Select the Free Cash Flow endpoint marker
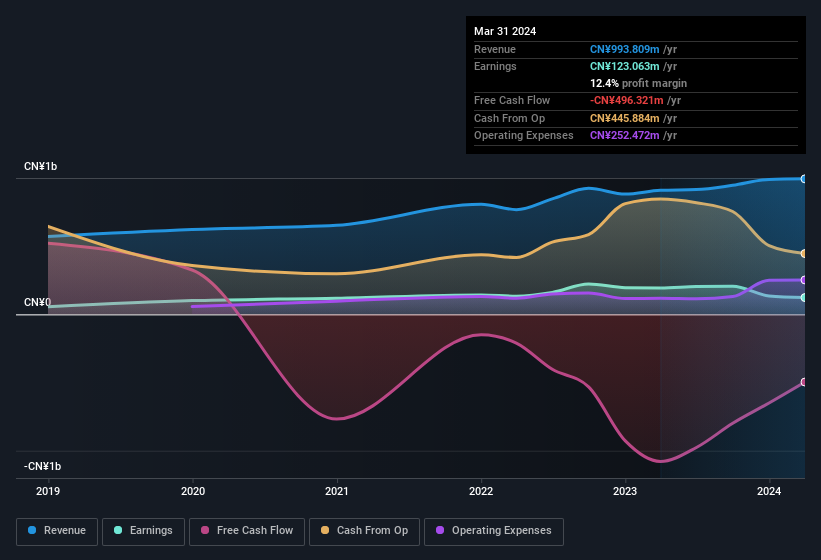 (803, 382)
